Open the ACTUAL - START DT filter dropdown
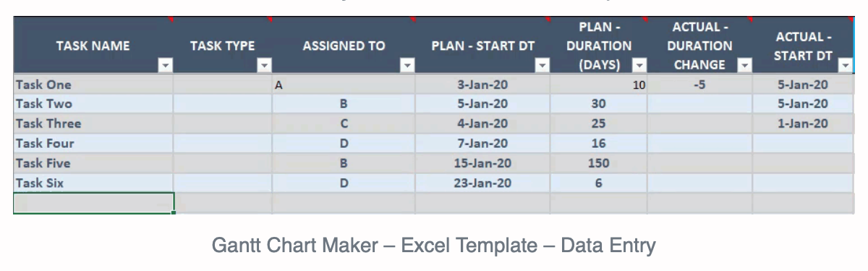This screenshot has height=271, width=868. tap(846, 65)
